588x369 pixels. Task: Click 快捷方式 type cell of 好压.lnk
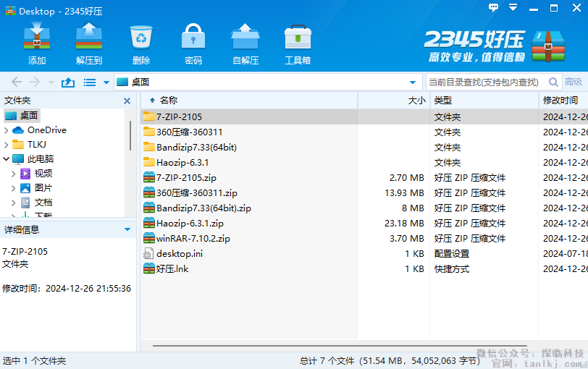point(452,268)
